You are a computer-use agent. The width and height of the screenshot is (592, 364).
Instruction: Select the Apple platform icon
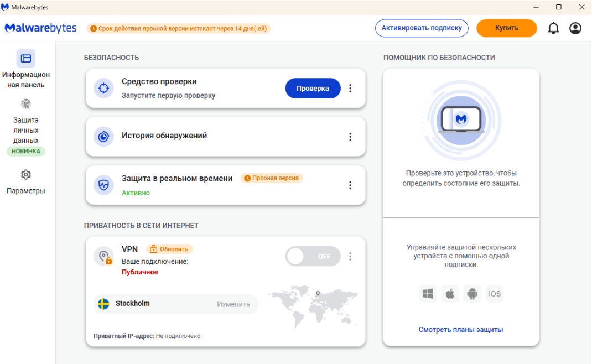pyautogui.click(x=450, y=293)
